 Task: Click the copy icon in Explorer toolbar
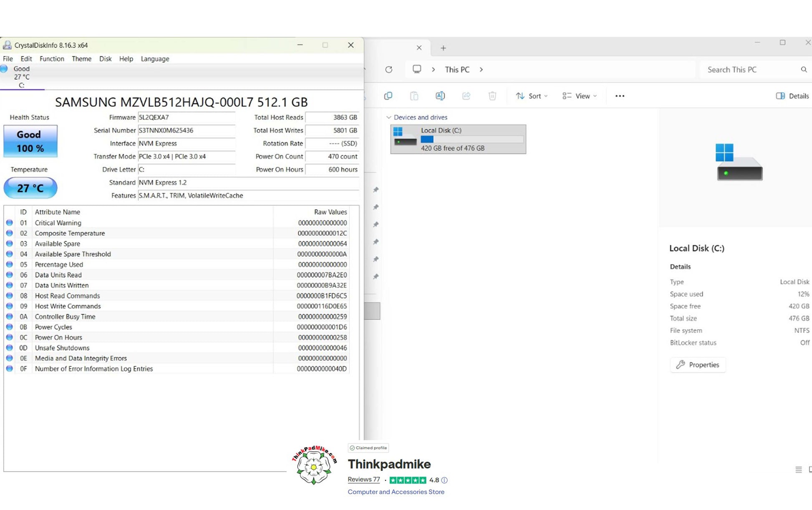pos(388,96)
